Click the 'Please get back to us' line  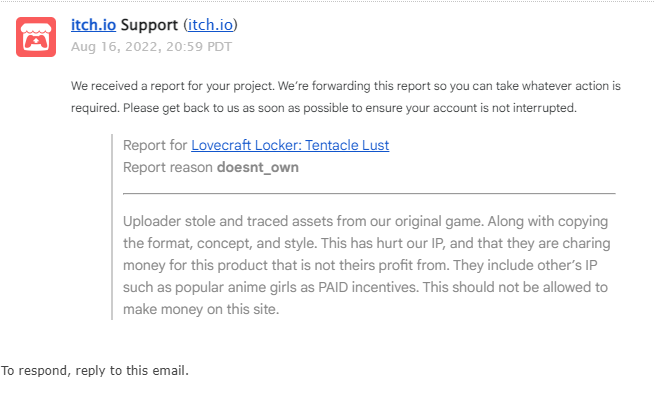(324, 108)
